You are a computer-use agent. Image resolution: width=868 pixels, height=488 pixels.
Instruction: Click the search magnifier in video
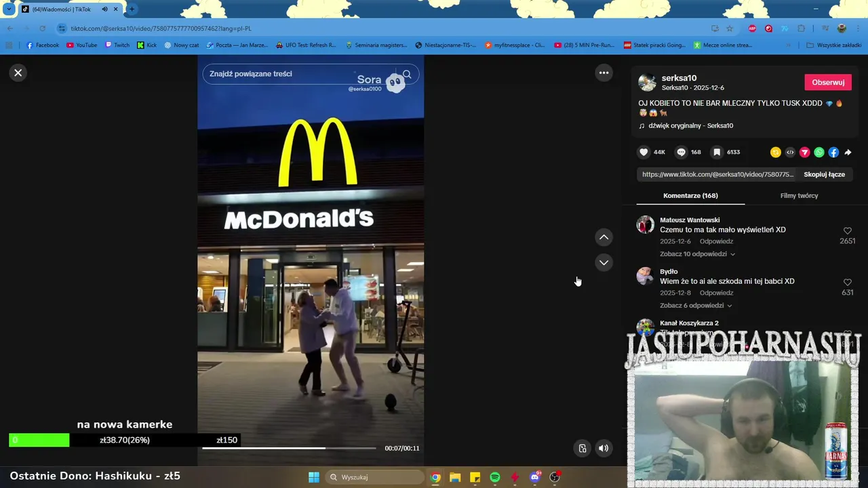click(x=407, y=74)
